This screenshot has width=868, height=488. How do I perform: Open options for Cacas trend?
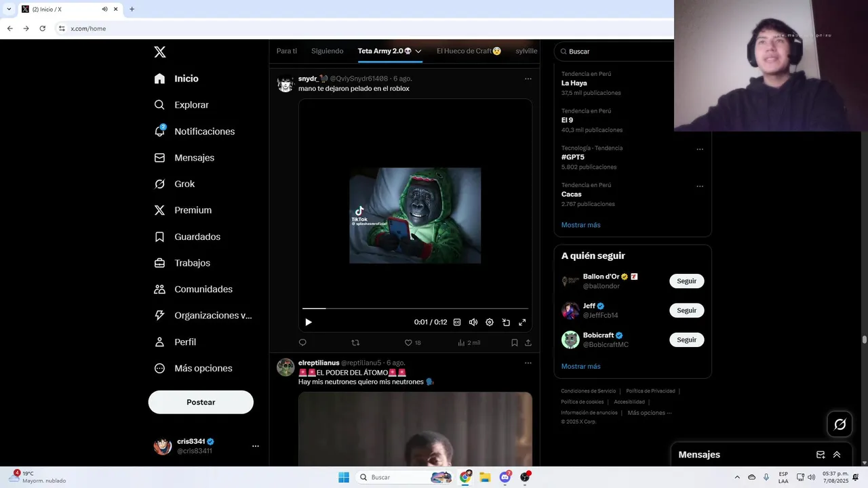[700, 186]
